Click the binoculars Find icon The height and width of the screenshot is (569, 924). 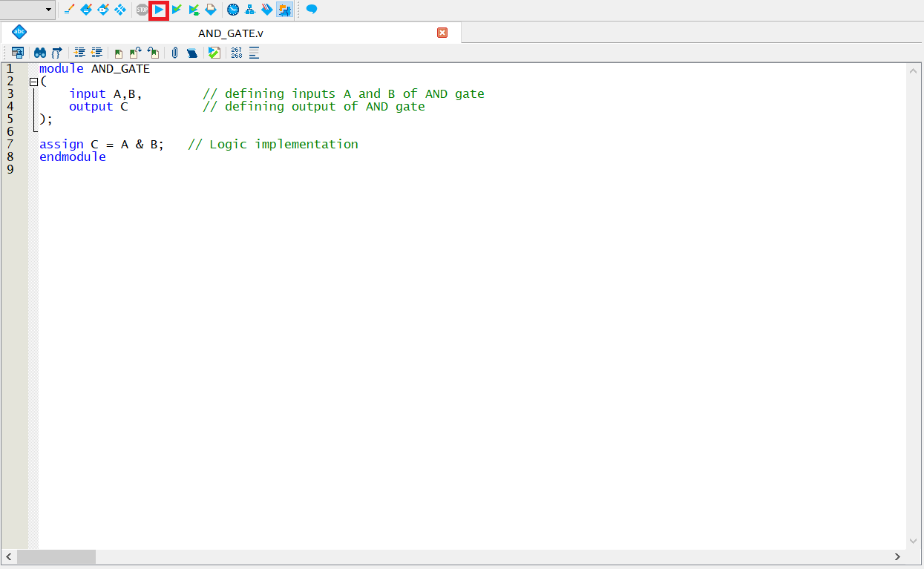pyautogui.click(x=40, y=53)
